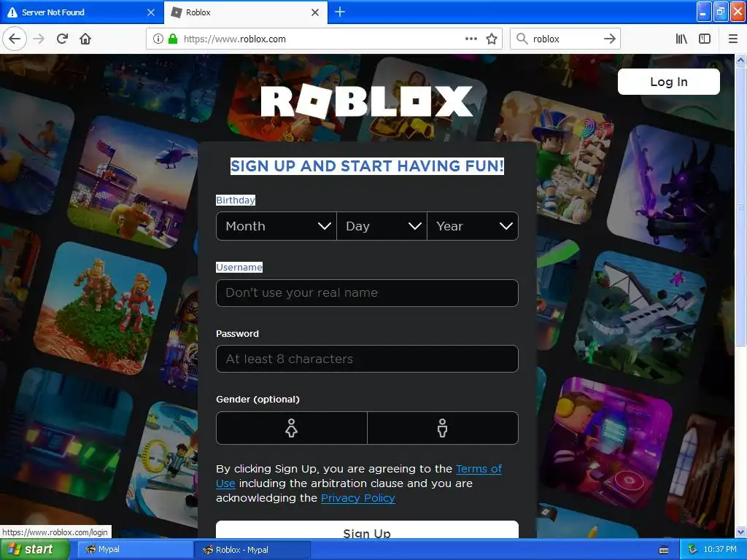Viewport: 747px width, 560px height.
Task: Bookmark this page with the star
Action: pyautogui.click(x=492, y=39)
